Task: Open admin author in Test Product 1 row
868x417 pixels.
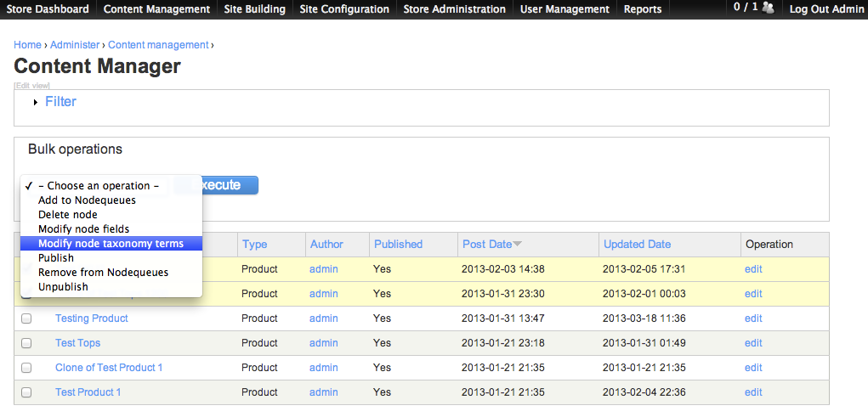Action: click(323, 392)
